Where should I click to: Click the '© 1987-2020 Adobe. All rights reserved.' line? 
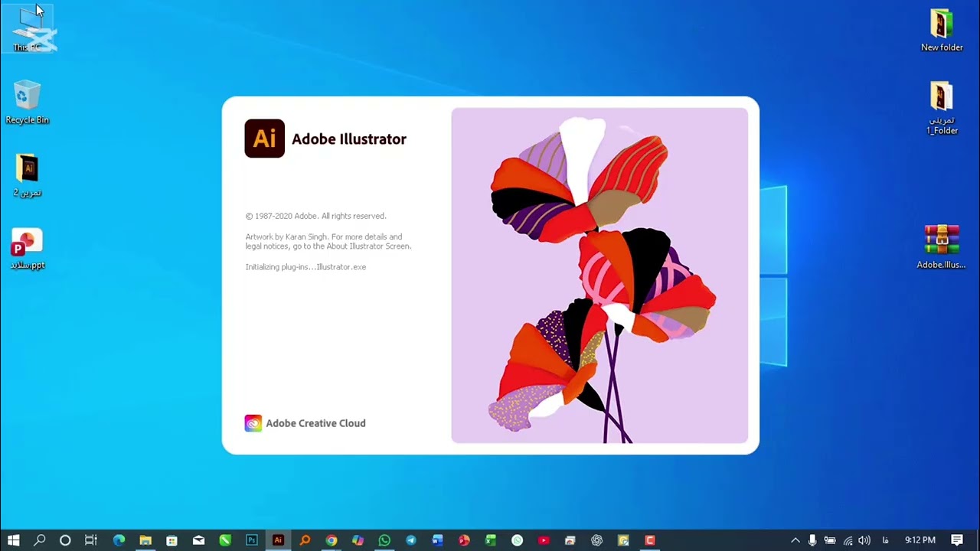point(315,216)
